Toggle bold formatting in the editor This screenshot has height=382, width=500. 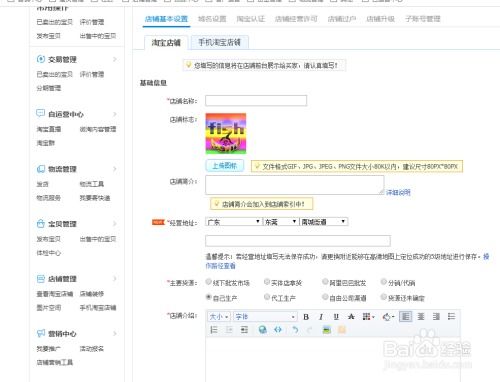coord(306,317)
